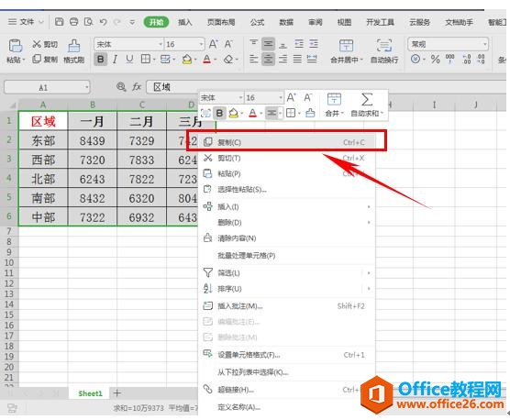Toggle ribbon center horizontal alignment
Screen dimensions: 510x420
pos(269,60)
